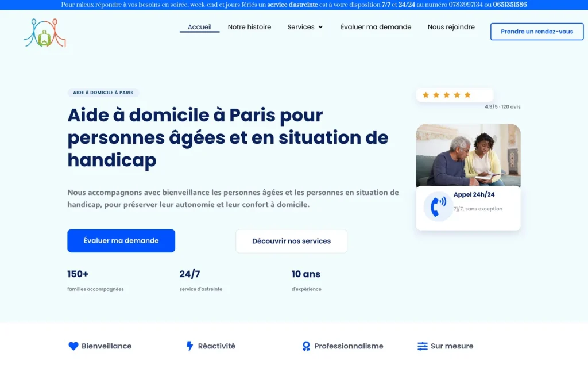Click the Appel 24h/24 text
The image size is (588, 368).
474,194
